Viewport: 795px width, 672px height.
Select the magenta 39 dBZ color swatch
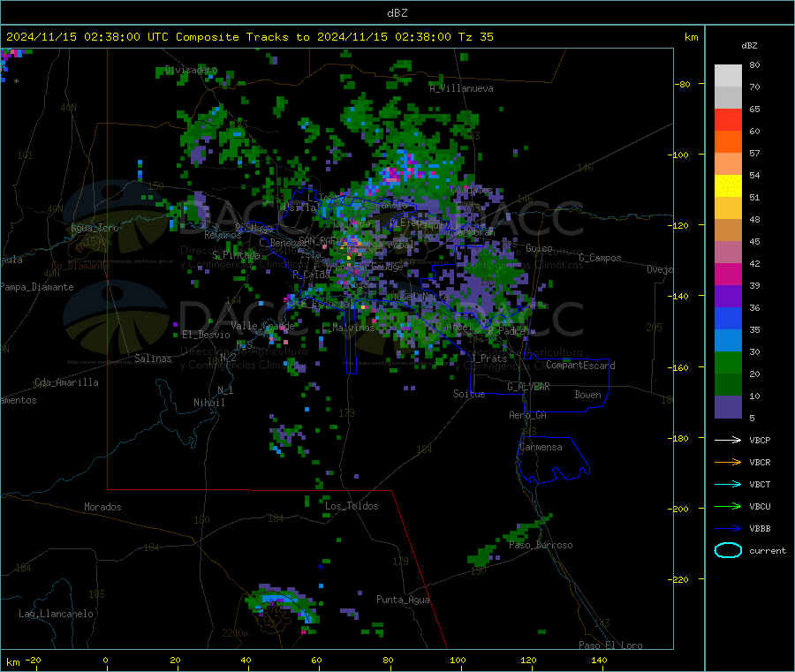[x=728, y=274]
